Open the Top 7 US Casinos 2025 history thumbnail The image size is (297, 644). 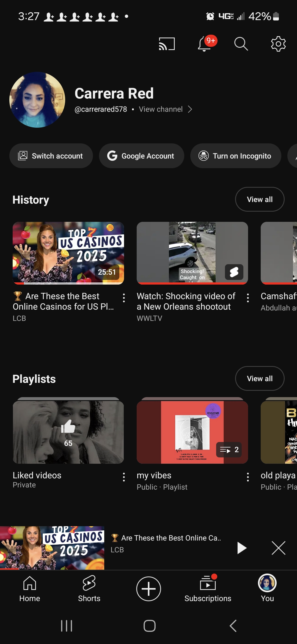coord(68,253)
